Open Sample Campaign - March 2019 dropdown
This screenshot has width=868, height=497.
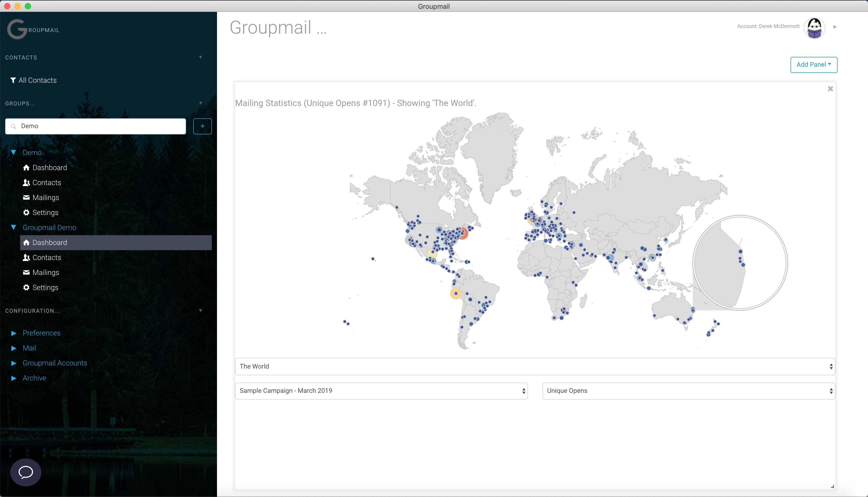tap(381, 391)
